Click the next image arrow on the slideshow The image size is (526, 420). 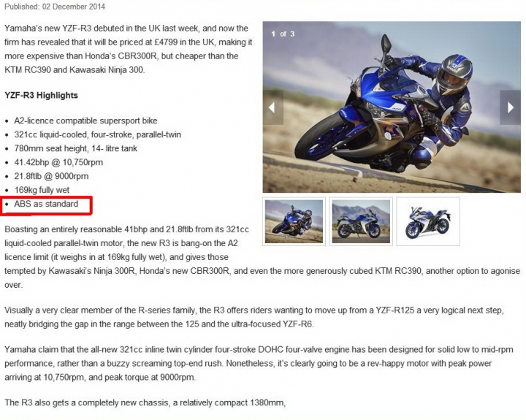pos(510,107)
